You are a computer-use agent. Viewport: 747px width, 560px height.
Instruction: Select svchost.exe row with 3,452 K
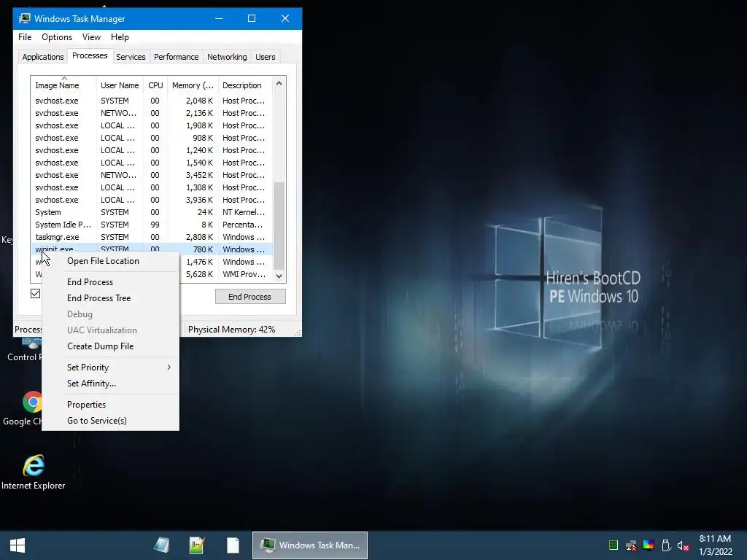(152, 175)
